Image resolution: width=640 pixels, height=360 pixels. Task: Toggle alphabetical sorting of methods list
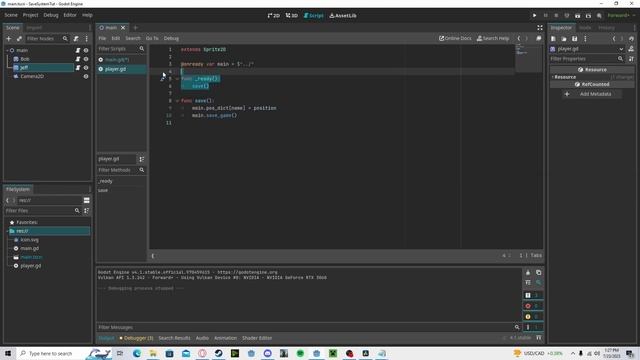[x=142, y=159]
